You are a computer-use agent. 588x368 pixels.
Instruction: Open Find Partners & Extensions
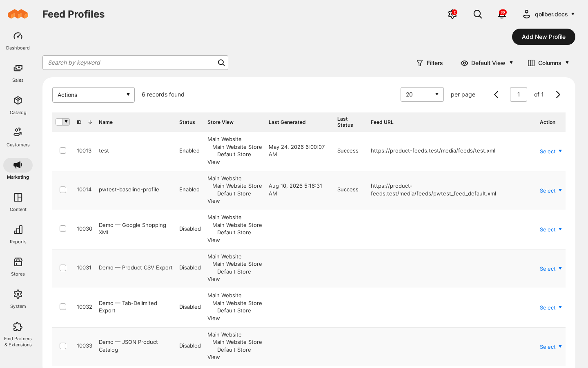(x=18, y=334)
